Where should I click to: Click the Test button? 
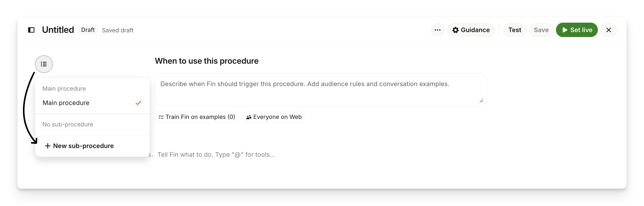click(515, 30)
